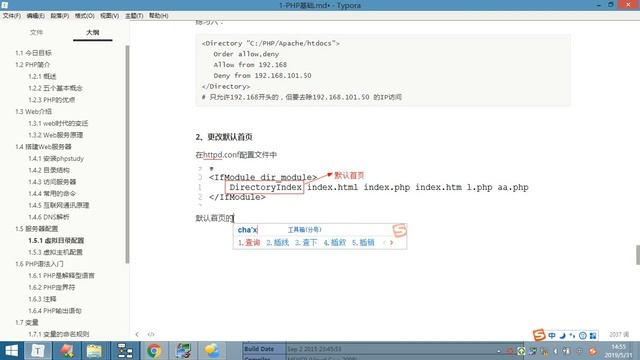Choose candidate 4 插叙
The height and width of the screenshot is (360, 640).
click(x=335, y=242)
